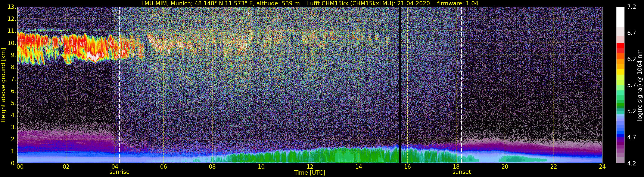Click the 12 tick label on the time axis

point(310,167)
